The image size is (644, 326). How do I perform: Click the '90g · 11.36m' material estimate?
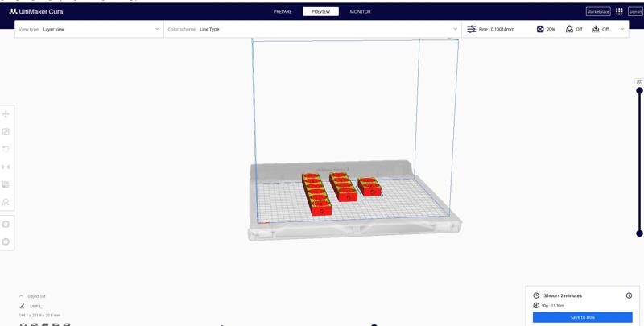tap(552, 306)
